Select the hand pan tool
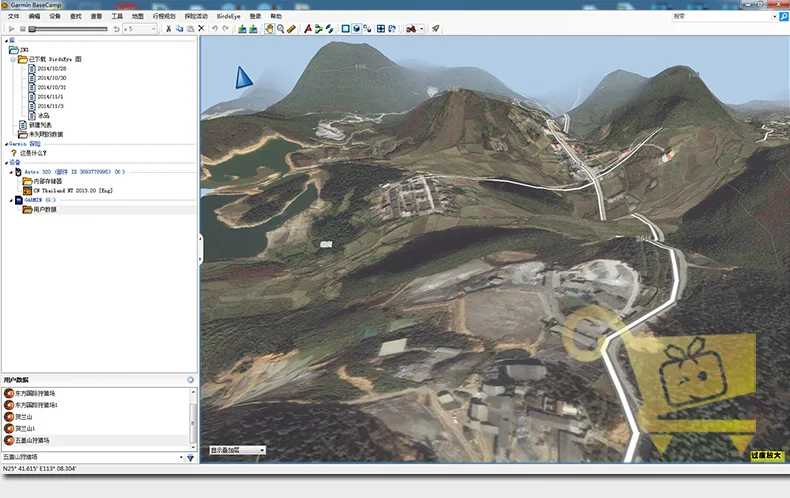 click(269, 29)
